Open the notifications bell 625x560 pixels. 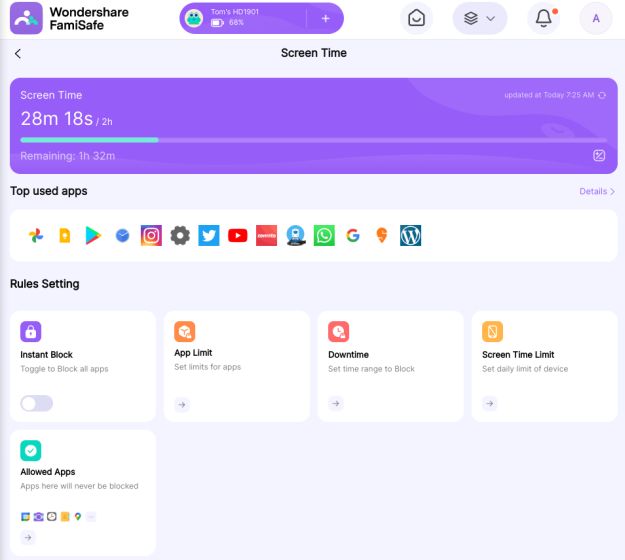544,18
